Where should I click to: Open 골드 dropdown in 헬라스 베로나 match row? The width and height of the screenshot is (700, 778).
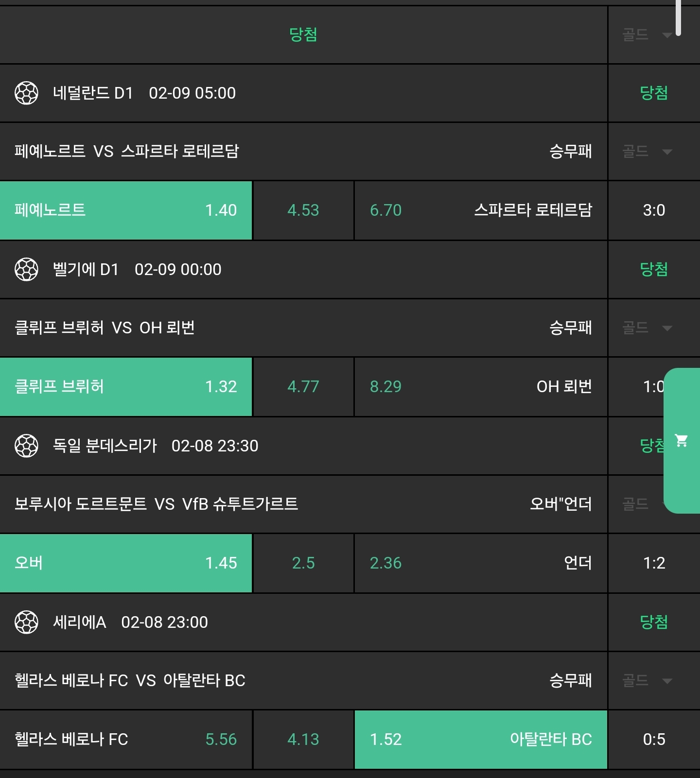click(x=667, y=681)
